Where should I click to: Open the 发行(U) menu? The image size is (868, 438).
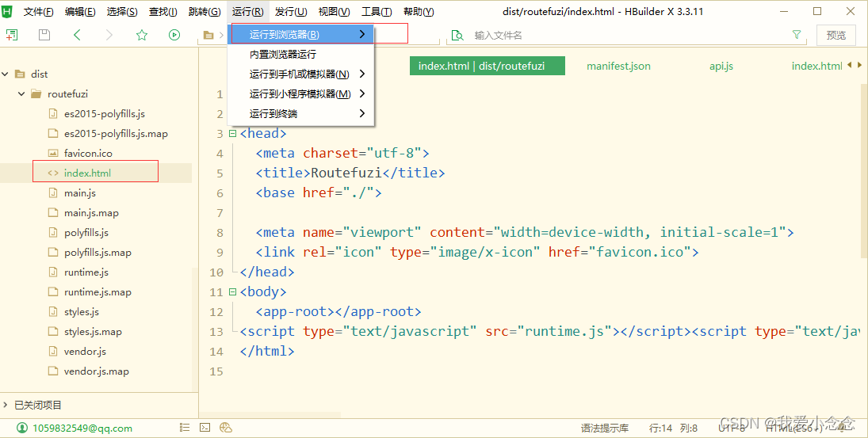(291, 12)
